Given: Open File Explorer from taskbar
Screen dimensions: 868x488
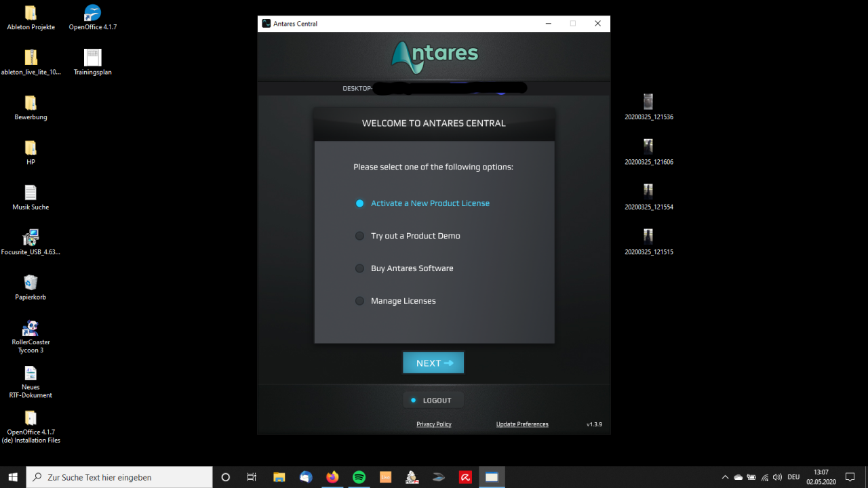Looking at the screenshot, I should (279, 477).
